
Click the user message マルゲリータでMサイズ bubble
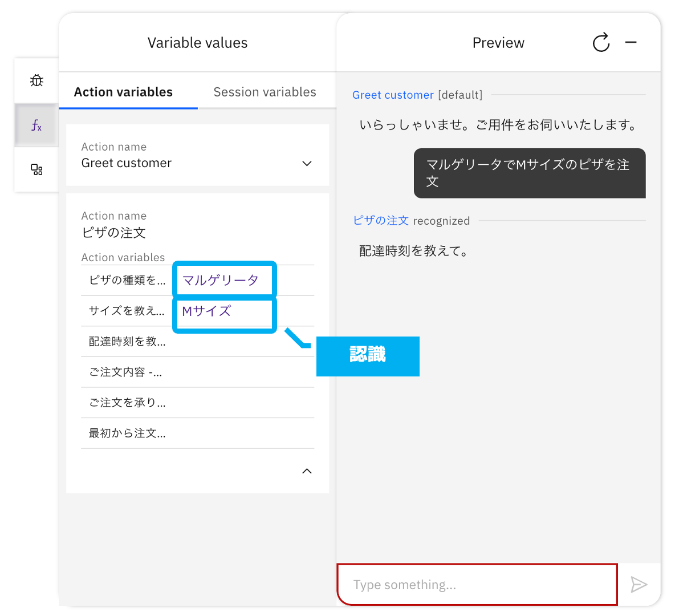click(530, 173)
